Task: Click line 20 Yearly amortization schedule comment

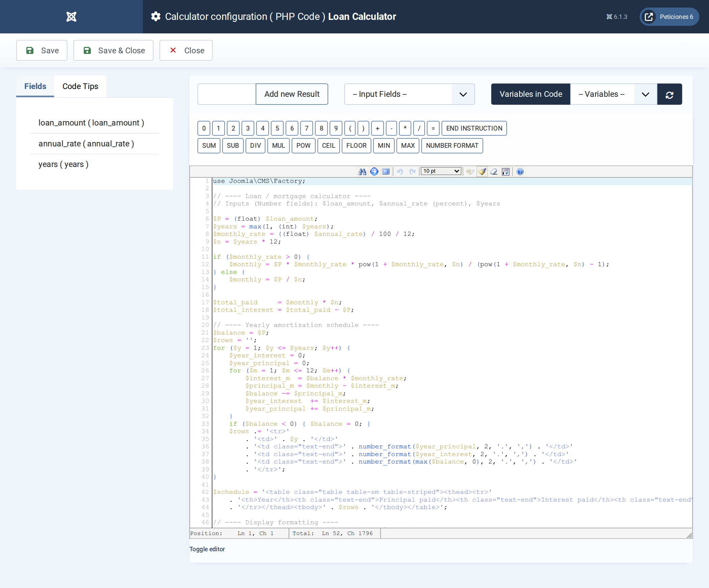Action: 296,325
